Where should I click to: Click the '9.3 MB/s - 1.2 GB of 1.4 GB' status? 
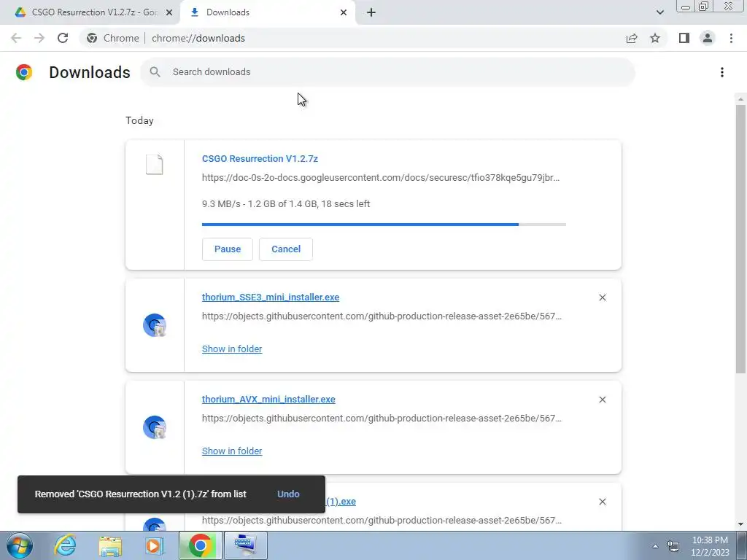tap(286, 204)
